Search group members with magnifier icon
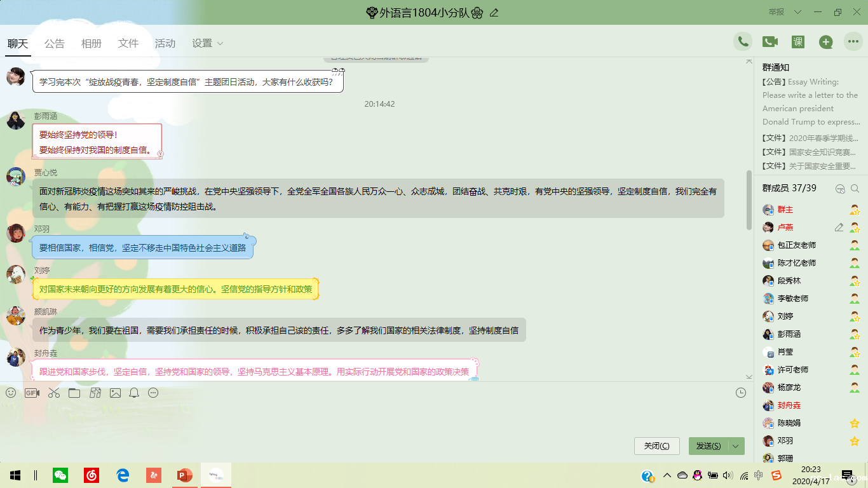Viewport: 868px width, 488px height. tap(855, 189)
